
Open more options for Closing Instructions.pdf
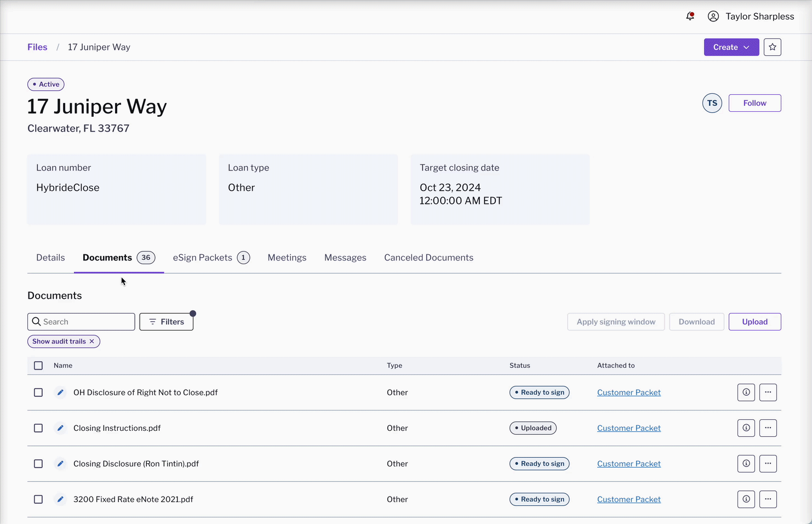pos(768,428)
